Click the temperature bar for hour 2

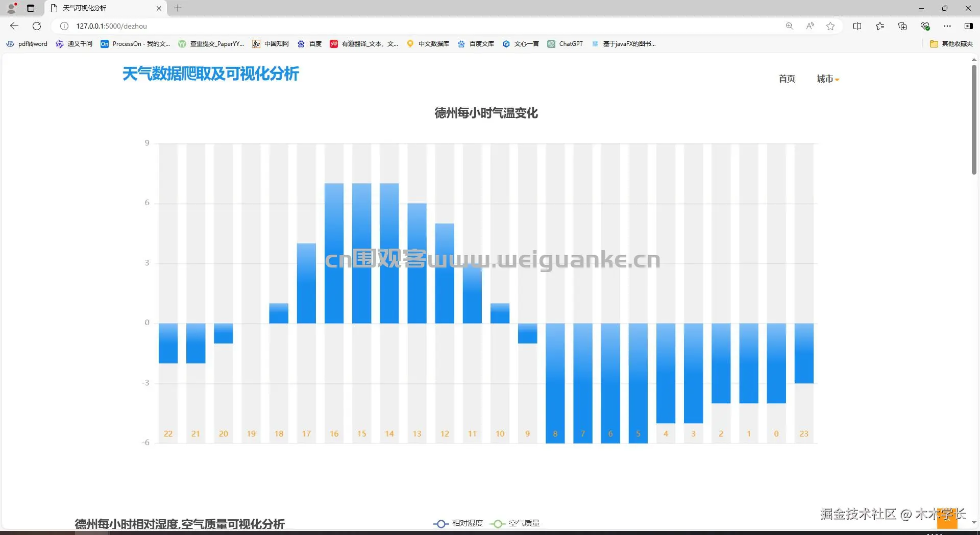pos(721,363)
